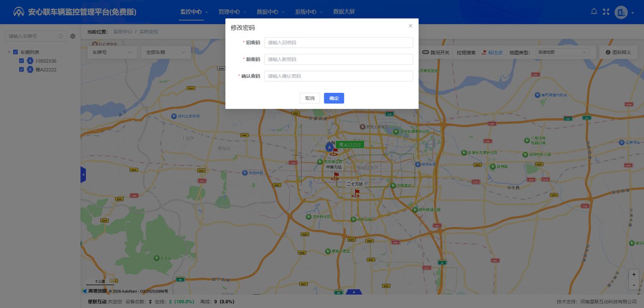
Task: Open the notification bell icon
Action: pos(594,12)
